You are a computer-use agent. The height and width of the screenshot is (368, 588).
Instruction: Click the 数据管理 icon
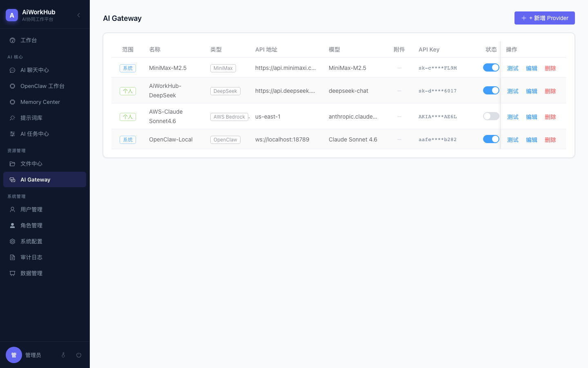12,273
